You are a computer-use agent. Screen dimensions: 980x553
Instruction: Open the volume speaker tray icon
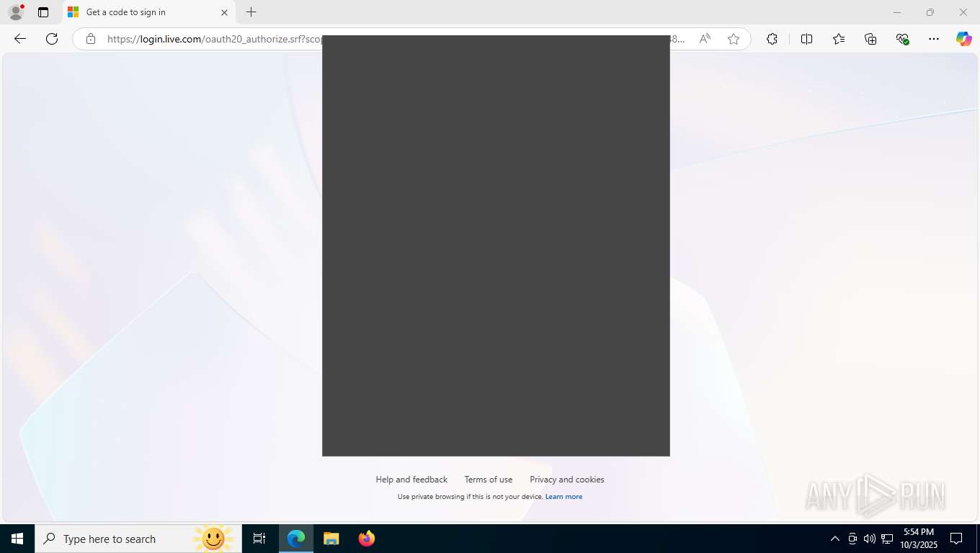point(870,539)
